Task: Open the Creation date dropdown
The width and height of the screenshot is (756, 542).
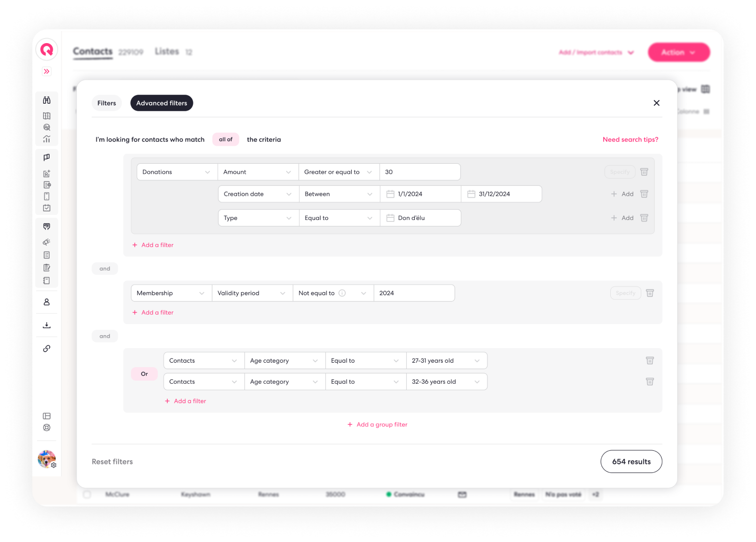Action: pos(259,194)
